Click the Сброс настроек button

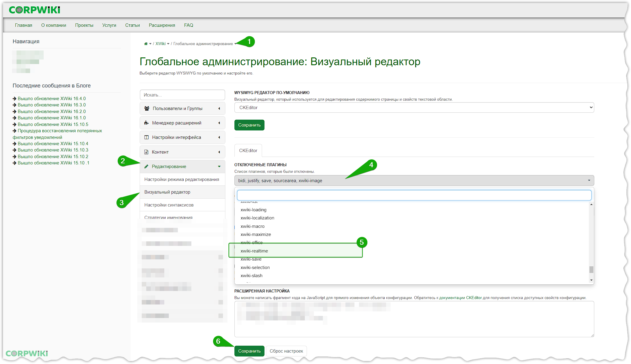(286, 351)
